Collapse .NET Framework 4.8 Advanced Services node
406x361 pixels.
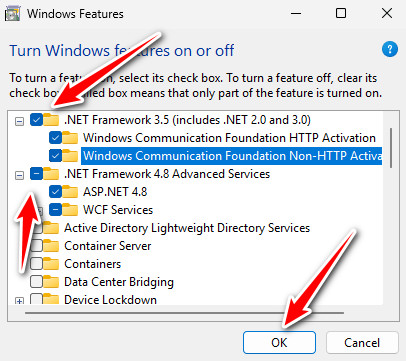pos(20,175)
